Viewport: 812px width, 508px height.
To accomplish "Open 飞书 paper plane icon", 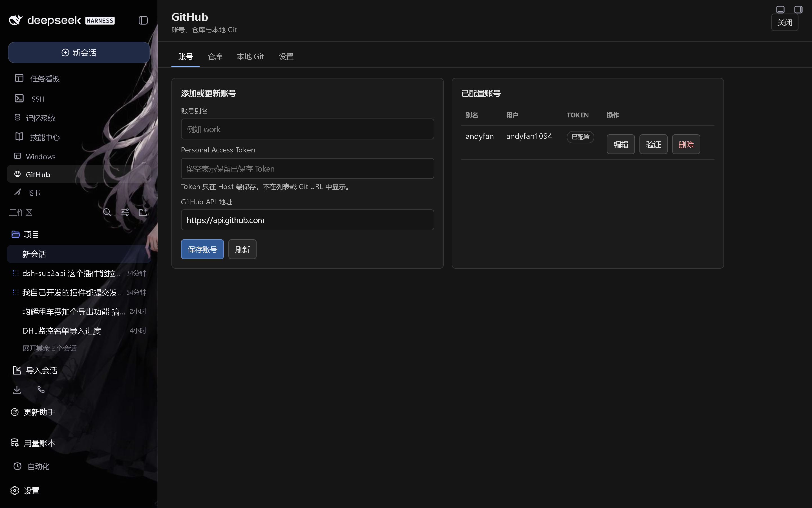I will pos(17,192).
